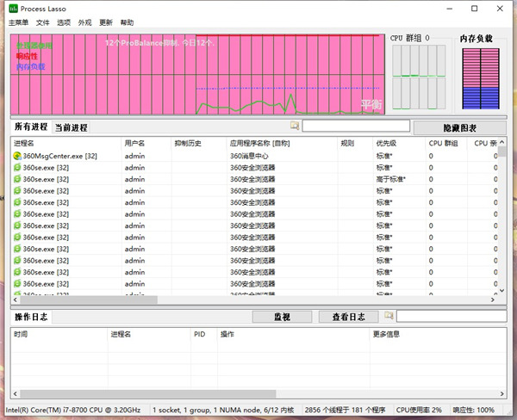
Task: Click the memory load meter graphic
Action: (x=476, y=78)
